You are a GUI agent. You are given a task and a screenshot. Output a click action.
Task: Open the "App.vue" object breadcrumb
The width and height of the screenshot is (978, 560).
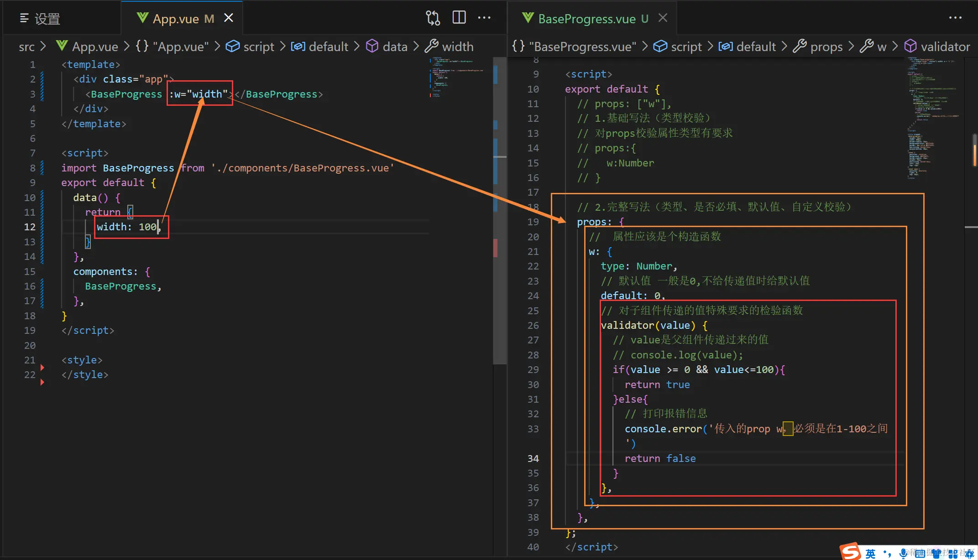coord(180,47)
